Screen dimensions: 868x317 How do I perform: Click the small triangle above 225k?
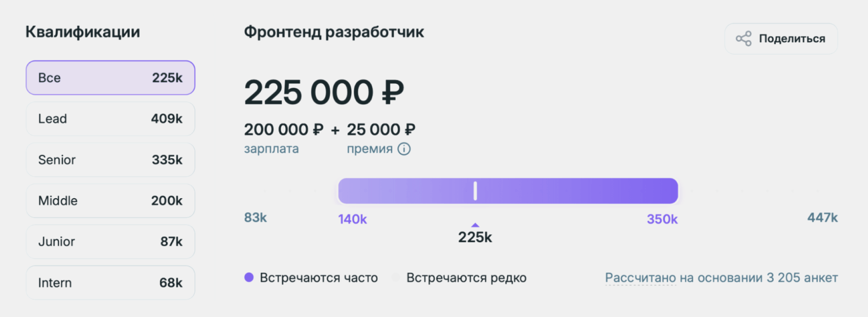pos(475,225)
